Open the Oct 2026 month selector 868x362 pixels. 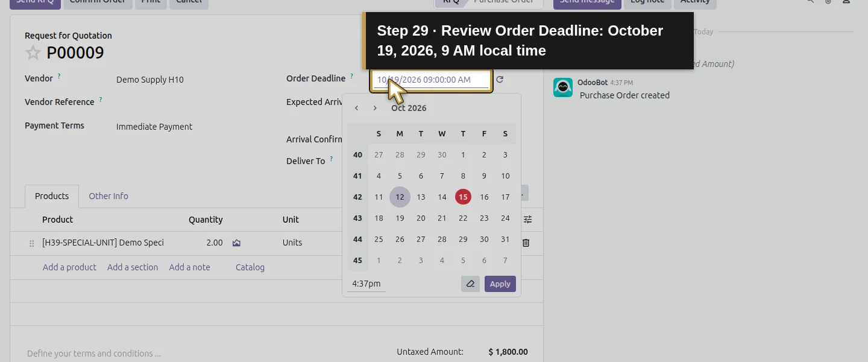click(409, 108)
